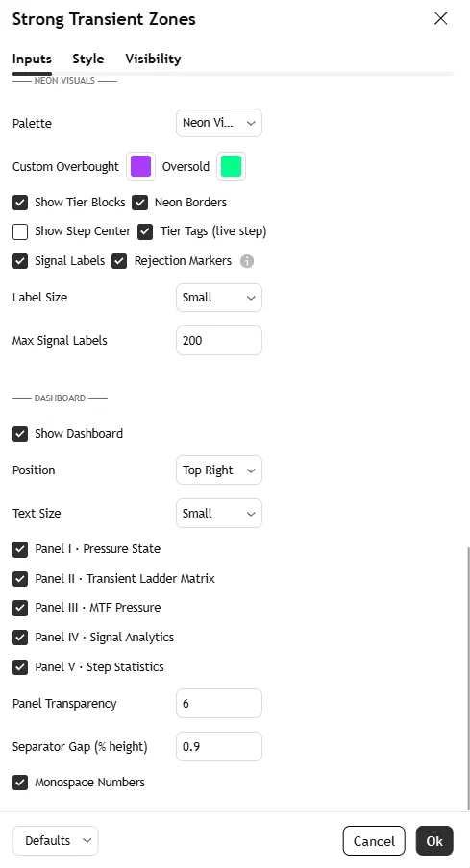The height and width of the screenshot is (868, 470).
Task: Switch to the Style tab
Action: 88,59
